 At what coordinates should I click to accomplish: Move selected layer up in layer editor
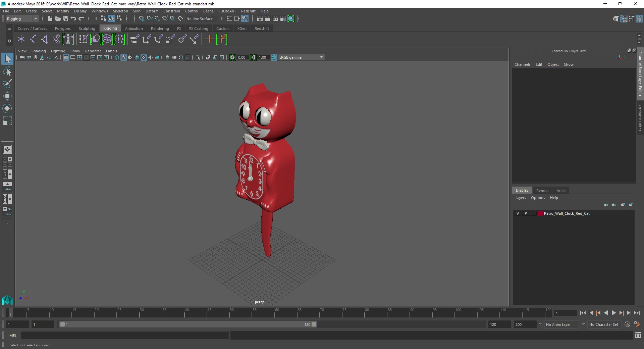606,205
